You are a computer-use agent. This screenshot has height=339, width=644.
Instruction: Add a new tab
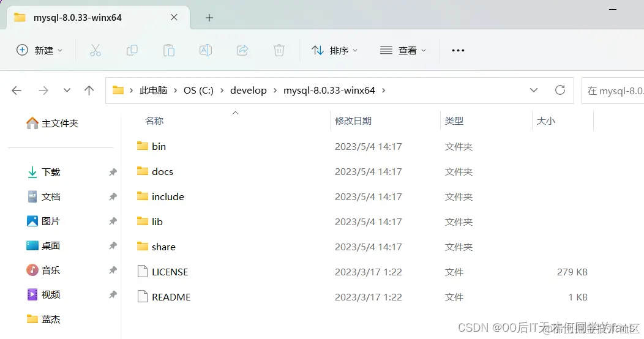pos(209,18)
